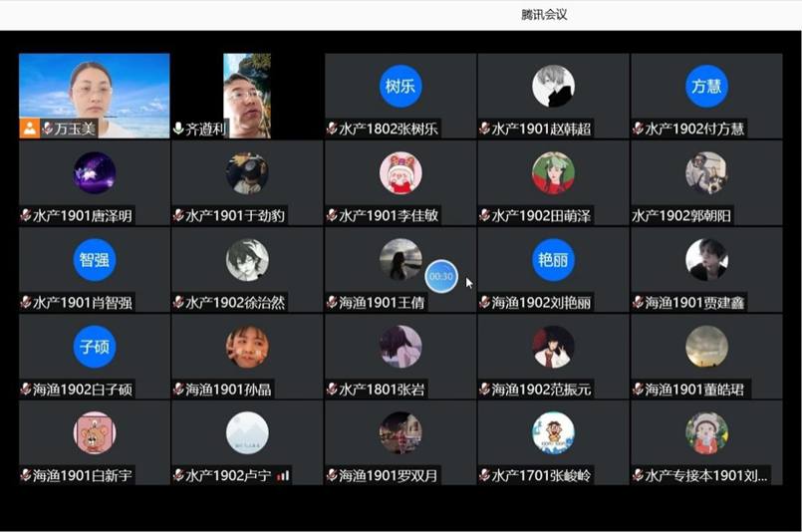Click the blue 智强 avatar icon

point(94,260)
